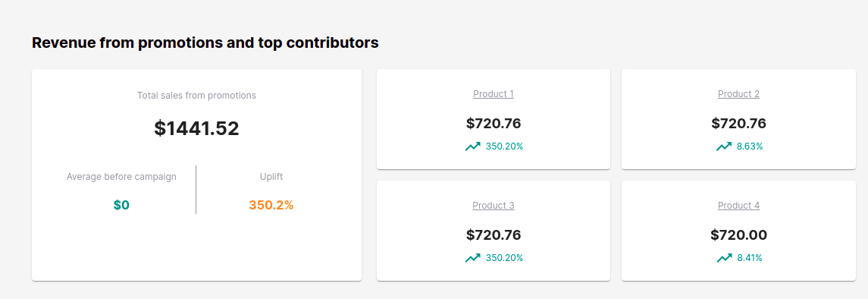Click the green $0 average value

coord(121,206)
